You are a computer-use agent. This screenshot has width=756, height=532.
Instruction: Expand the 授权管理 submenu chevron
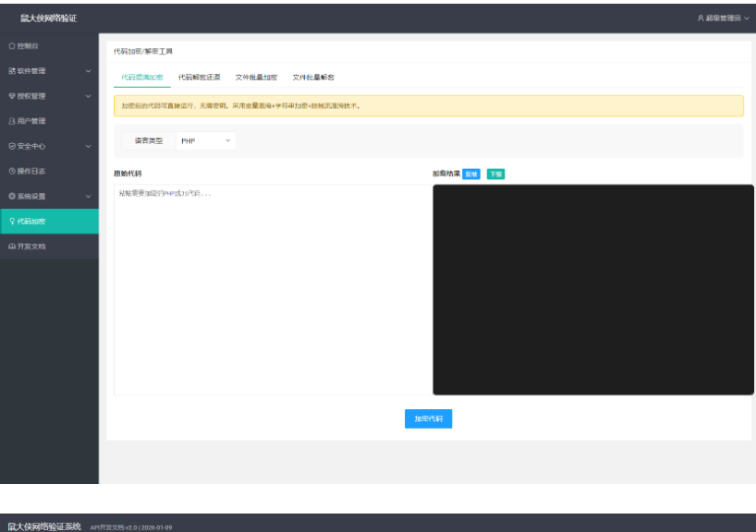pos(88,96)
